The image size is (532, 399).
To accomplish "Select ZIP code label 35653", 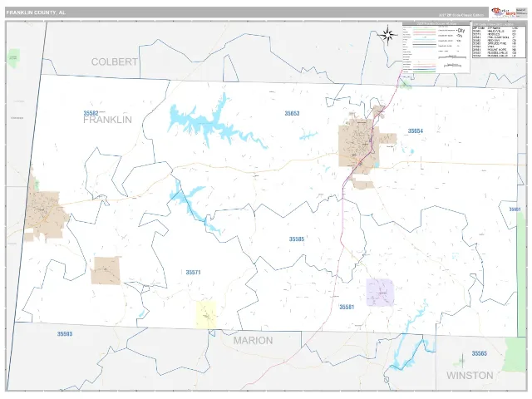I will (292, 113).
